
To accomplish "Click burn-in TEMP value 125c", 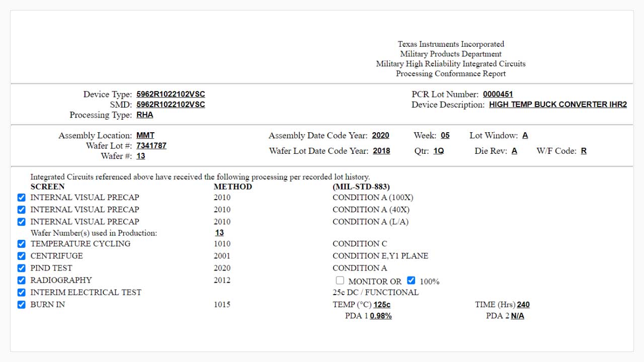I will (382, 305).
